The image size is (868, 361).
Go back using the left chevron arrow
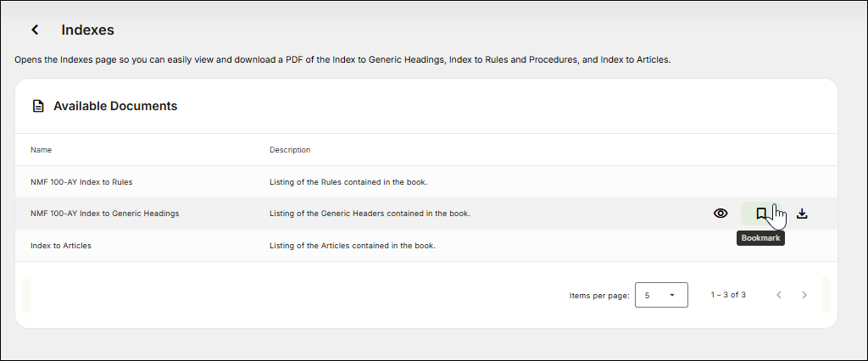point(35,30)
